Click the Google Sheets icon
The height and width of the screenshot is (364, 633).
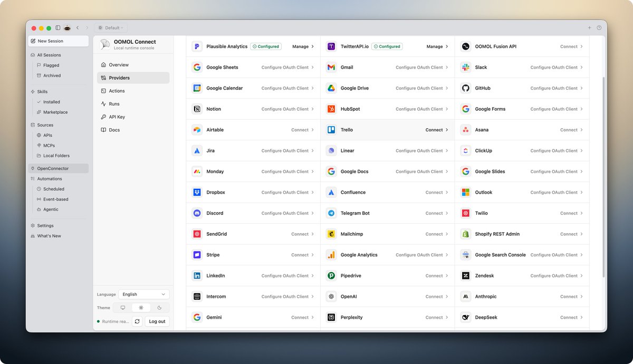(x=197, y=68)
